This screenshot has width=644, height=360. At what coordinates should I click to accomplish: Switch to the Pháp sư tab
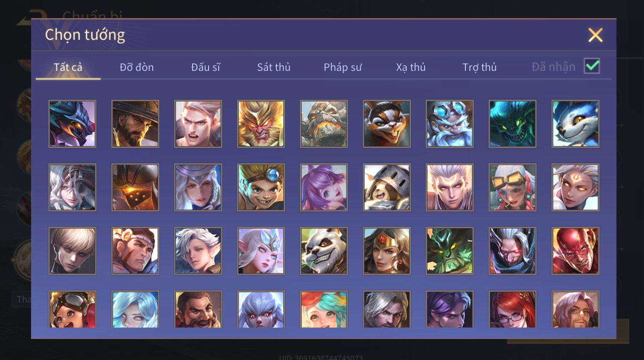coord(343,67)
